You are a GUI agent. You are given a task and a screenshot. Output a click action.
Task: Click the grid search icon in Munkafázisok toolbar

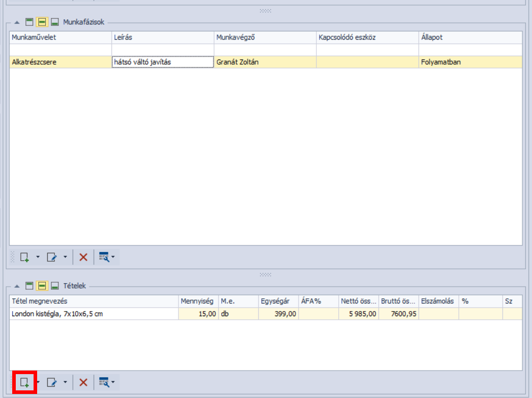click(104, 257)
